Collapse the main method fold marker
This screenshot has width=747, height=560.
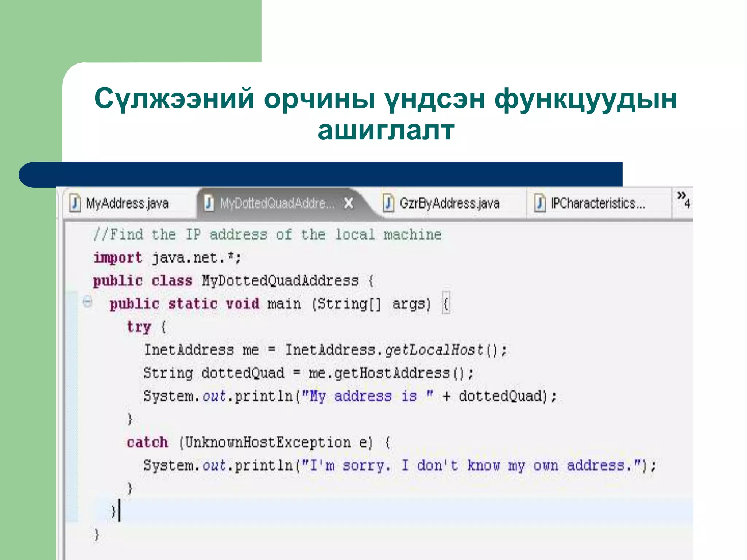click(87, 302)
